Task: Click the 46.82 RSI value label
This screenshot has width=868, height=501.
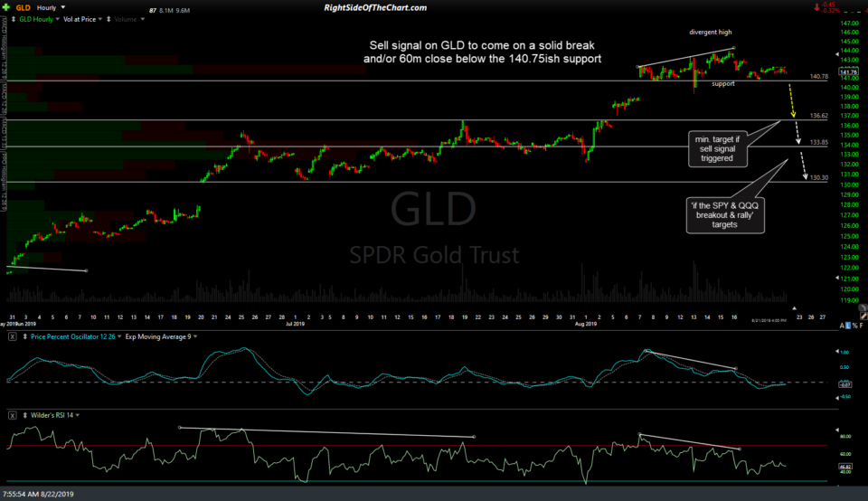Action: 845,467
